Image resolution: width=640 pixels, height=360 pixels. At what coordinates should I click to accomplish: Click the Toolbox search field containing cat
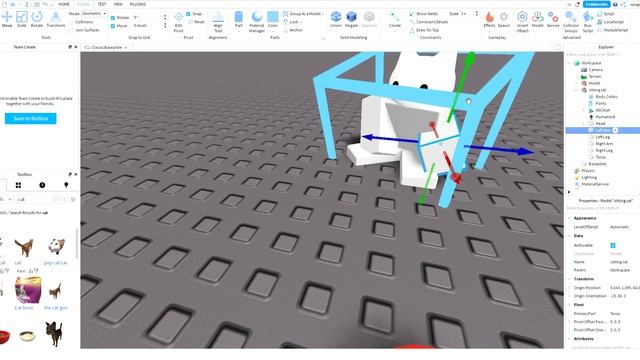[x=34, y=199]
